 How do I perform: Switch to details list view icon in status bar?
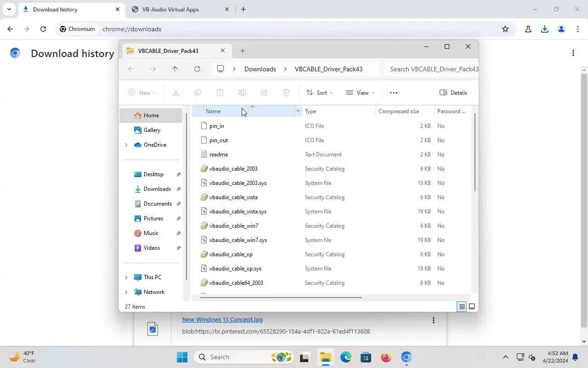462,306
